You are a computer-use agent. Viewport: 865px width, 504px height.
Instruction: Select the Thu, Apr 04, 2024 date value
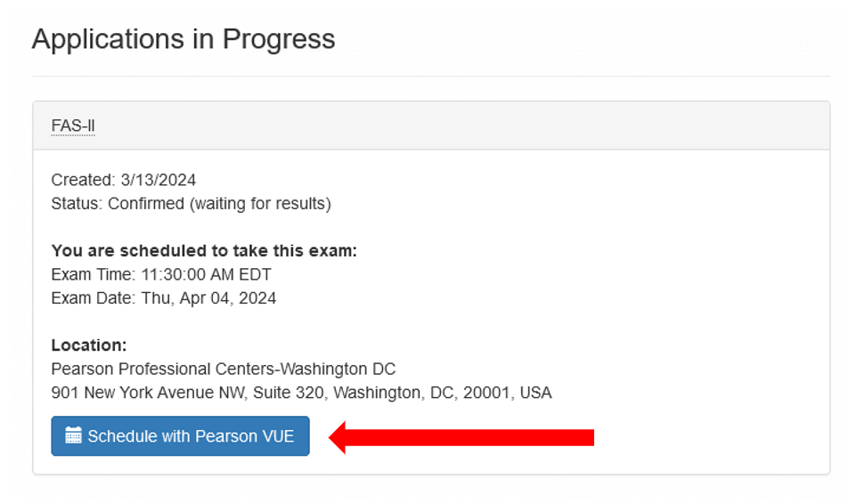(x=208, y=298)
